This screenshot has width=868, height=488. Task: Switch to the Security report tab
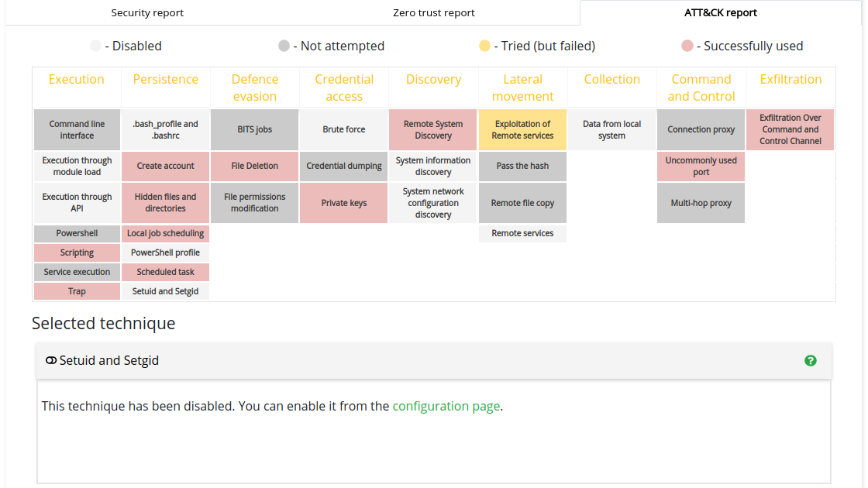[147, 12]
